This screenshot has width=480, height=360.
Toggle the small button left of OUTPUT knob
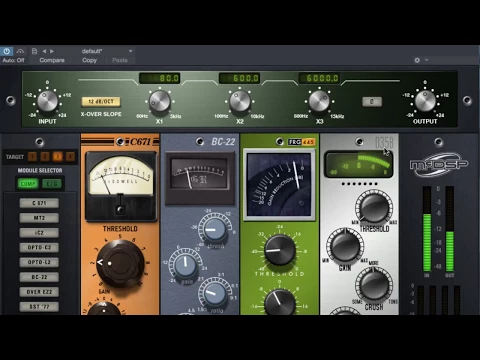pyautogui.click(x=372, y=102)
